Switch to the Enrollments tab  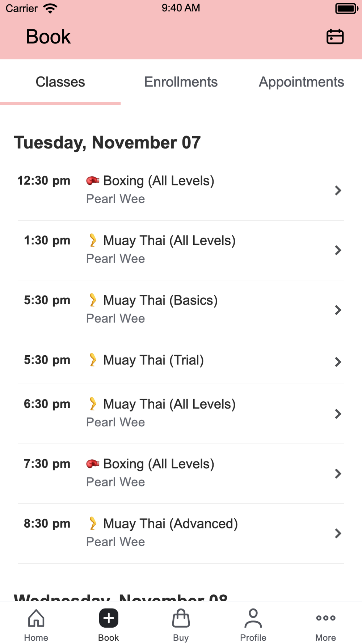(x=181, y=82)
